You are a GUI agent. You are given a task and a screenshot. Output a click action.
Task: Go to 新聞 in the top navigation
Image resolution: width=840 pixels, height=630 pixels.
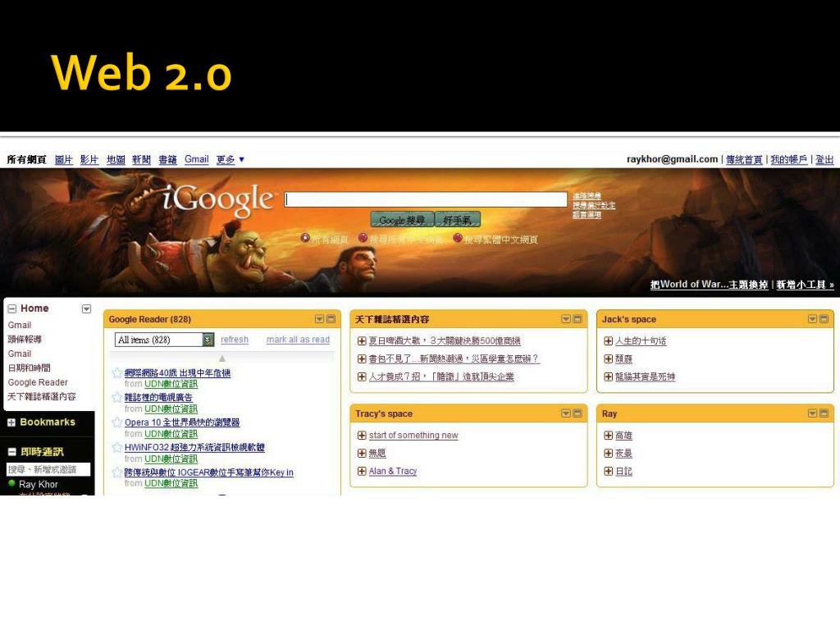(141, 159)
